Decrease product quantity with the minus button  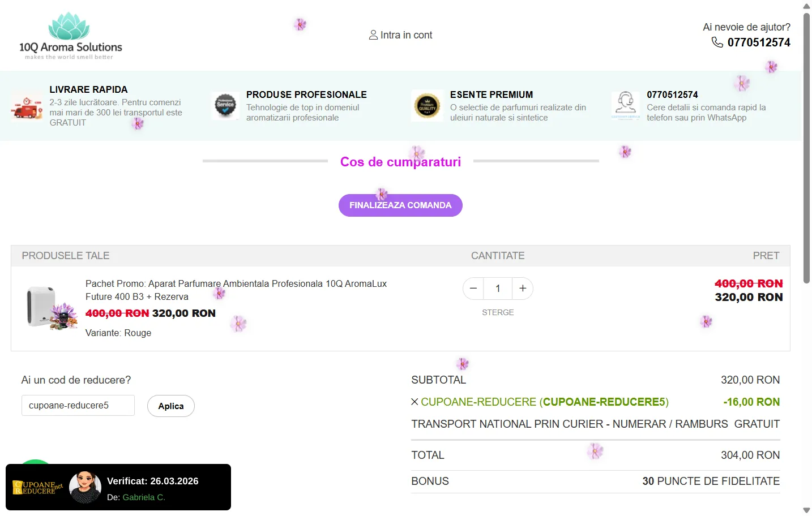coord(473,289)
